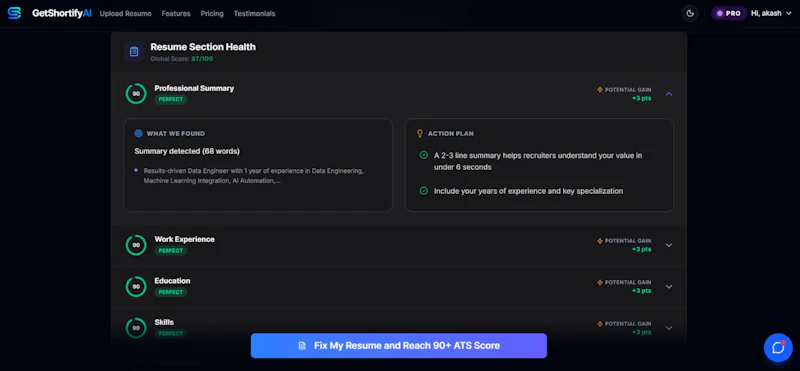Click the Resume Section Health clipboard icon

point(134,52)
